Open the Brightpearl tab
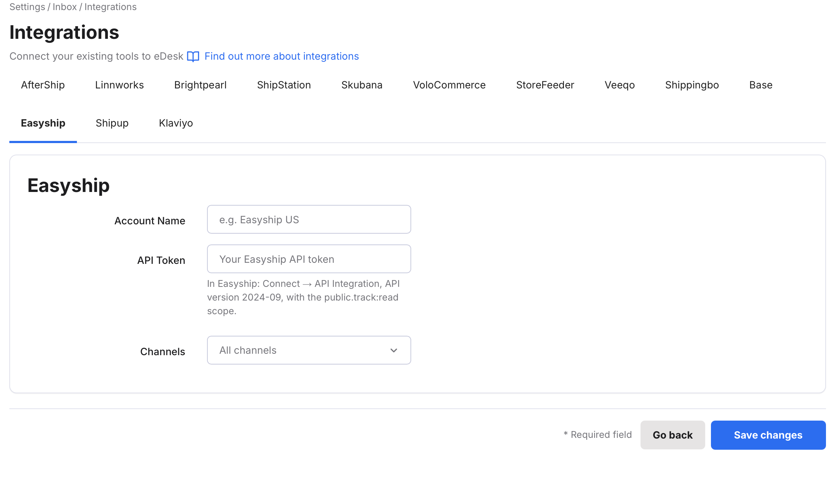831x504 pixels. [200, 85]
